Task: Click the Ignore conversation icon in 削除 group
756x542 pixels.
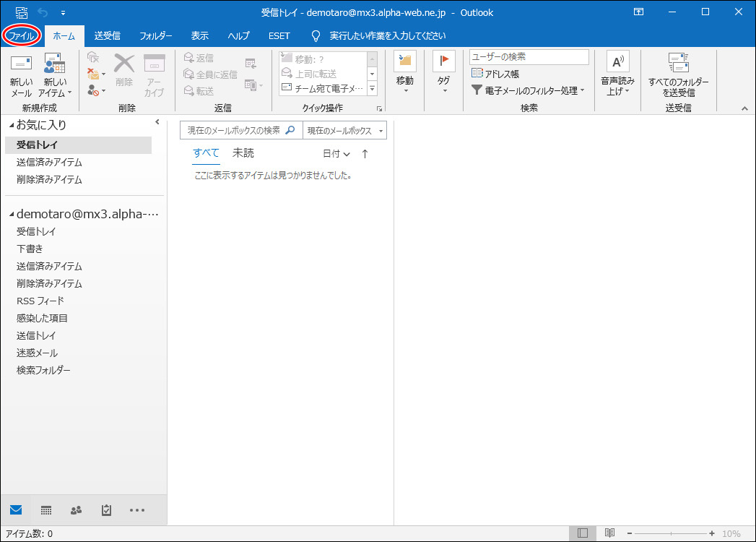Action: click(93, 57)
